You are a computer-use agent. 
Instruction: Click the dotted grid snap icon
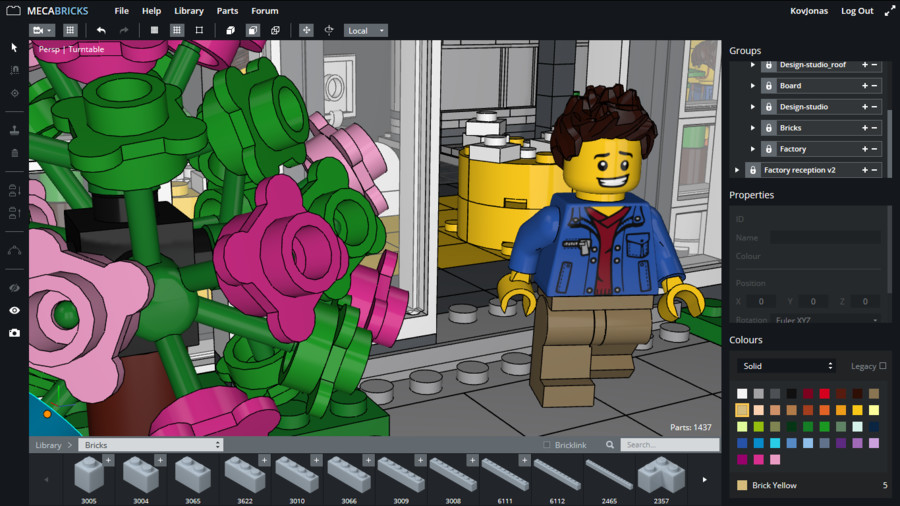177,30
